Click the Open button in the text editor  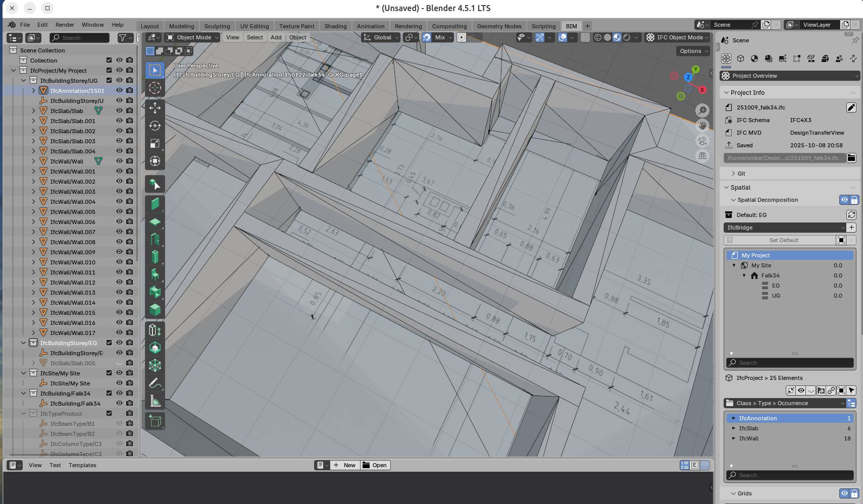(375, 465)
